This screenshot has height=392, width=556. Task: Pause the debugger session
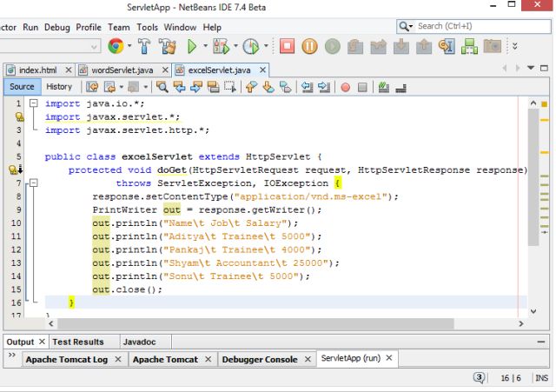point(309,46)
